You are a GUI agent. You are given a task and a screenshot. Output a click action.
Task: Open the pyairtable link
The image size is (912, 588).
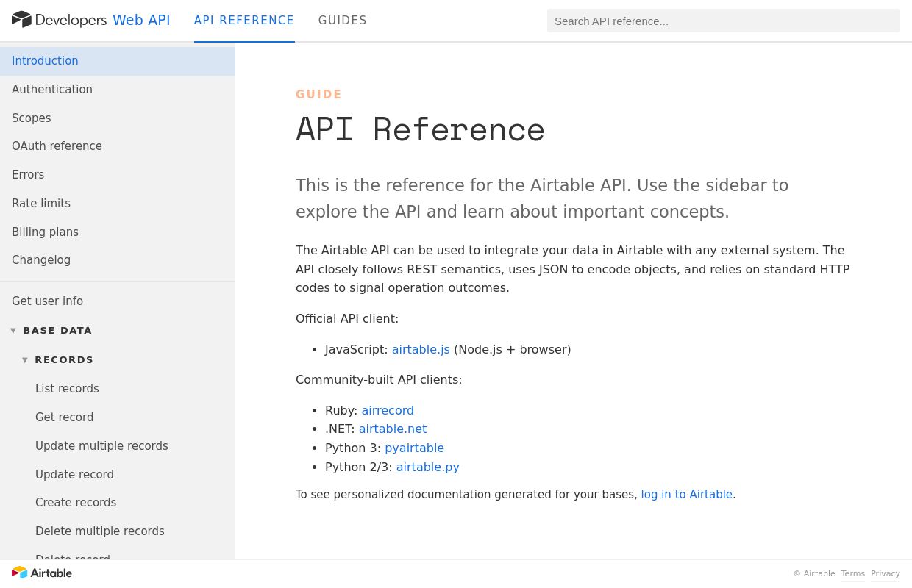point(414,448)
